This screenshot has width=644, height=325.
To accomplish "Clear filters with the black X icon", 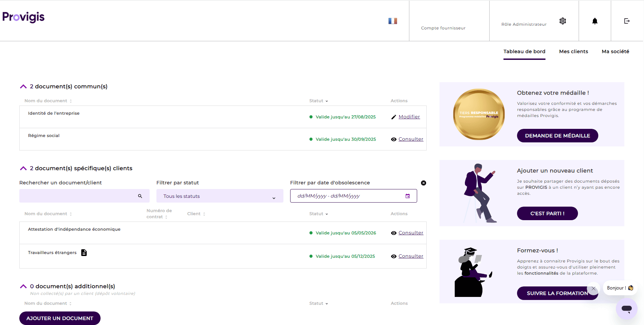I will (424, 183).
